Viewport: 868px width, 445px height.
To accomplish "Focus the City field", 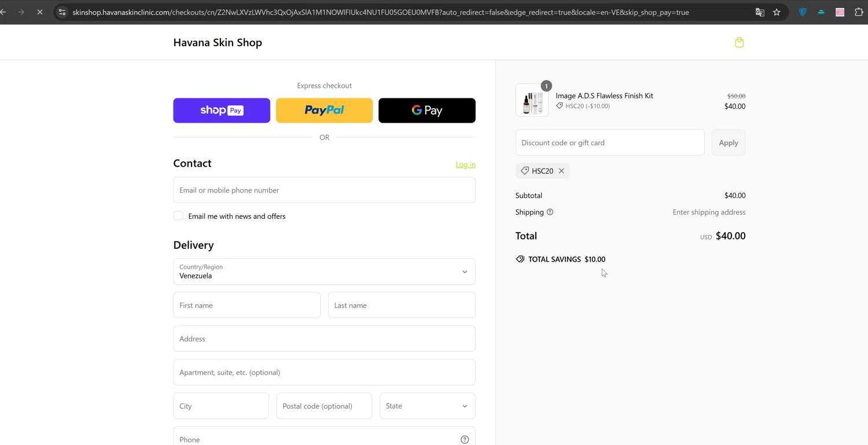I will tap(221, 406).
